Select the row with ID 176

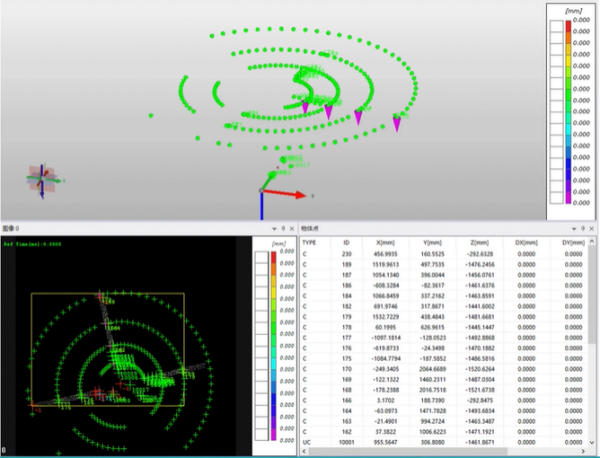[x=444, y=348]
